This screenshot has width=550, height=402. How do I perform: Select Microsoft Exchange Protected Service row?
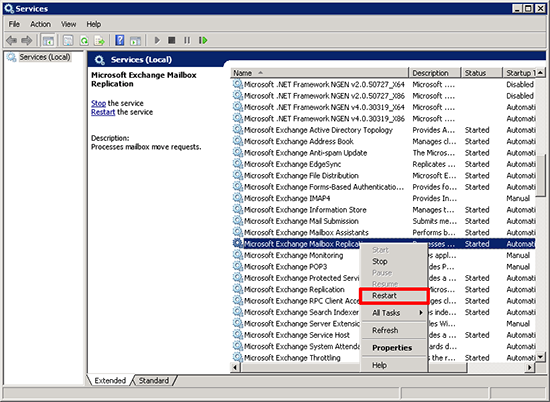(x=383, y=278)
